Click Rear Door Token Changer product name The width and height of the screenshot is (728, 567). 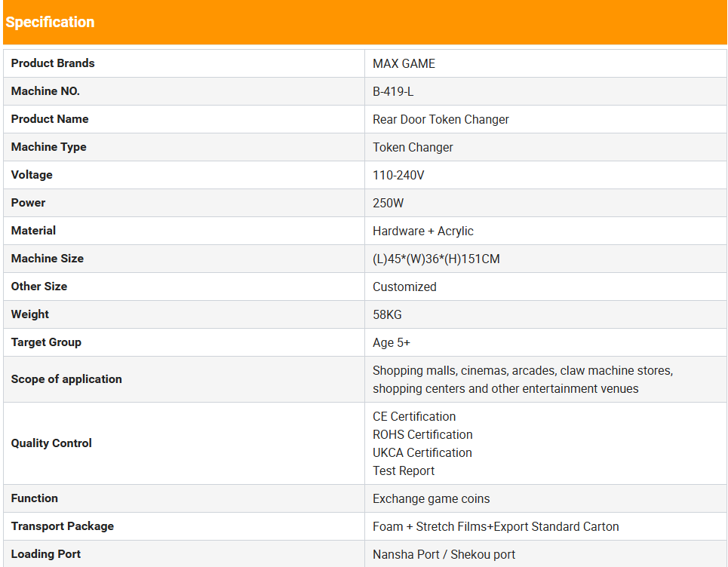(441, 119)
